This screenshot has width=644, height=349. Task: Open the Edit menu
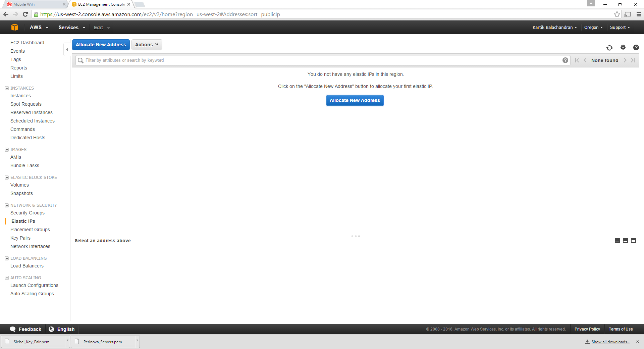(102, 28)
